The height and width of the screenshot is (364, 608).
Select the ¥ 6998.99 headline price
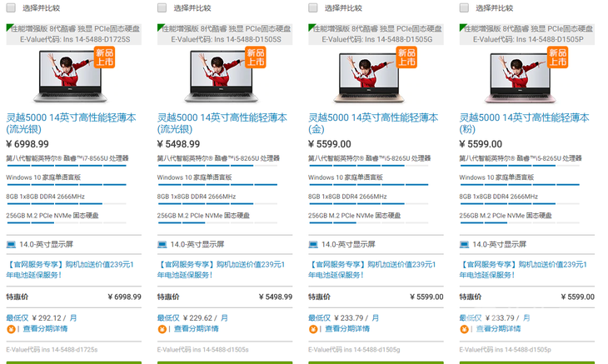point(27,144)
